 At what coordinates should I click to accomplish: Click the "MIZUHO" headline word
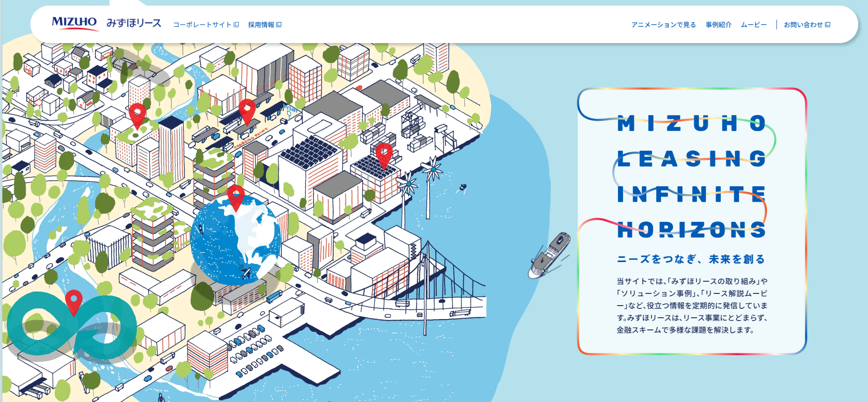(x=692, y=124)
